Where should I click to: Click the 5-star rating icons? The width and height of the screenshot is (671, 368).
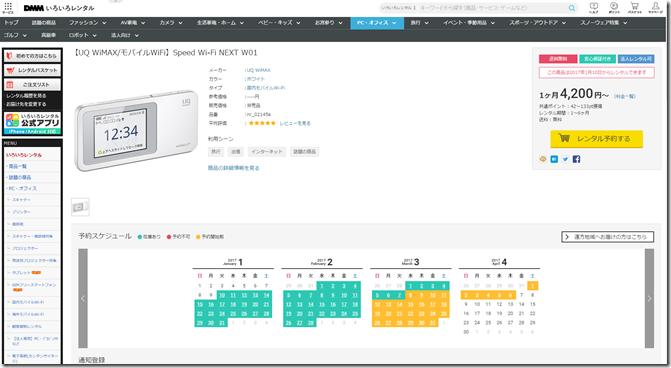tap(262, 123)
